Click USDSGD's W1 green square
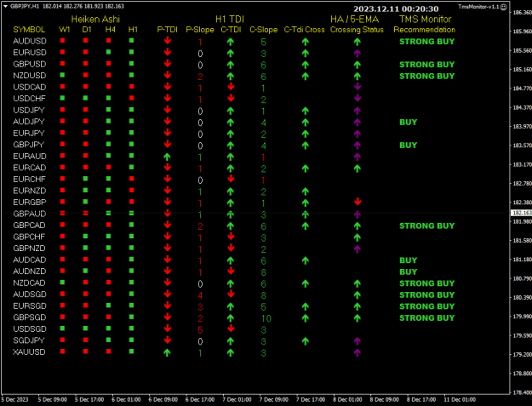This screenshot has height=406, width=532. pyautogui.click(x=62, y=329)
